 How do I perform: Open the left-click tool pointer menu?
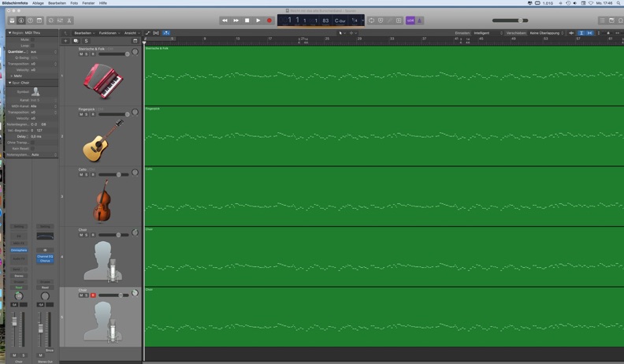(x=342, y=33)
